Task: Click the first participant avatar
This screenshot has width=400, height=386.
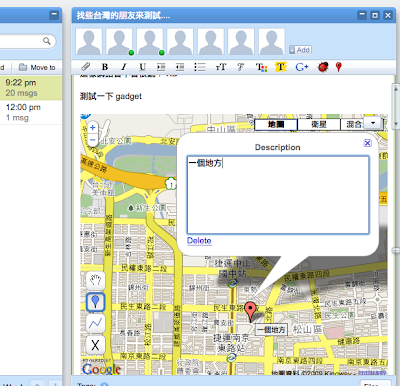Action: pyautogui.click(x=89, y=42)
